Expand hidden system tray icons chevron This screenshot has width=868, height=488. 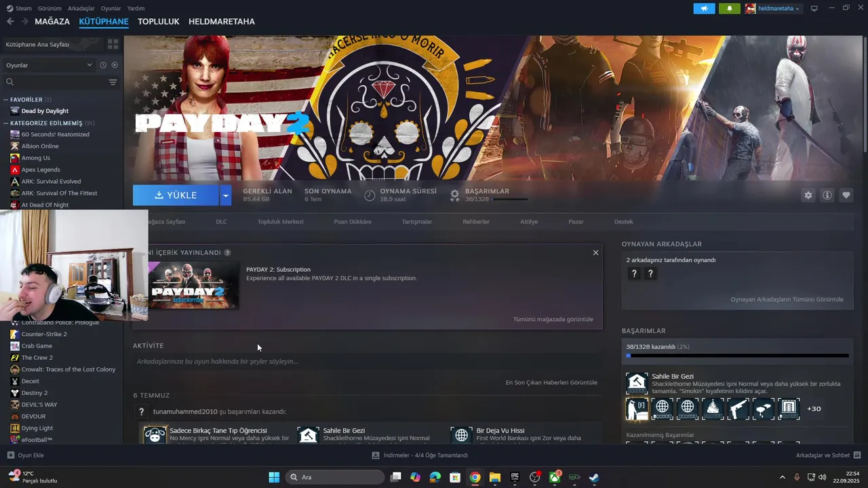click(x=782, y=477)
